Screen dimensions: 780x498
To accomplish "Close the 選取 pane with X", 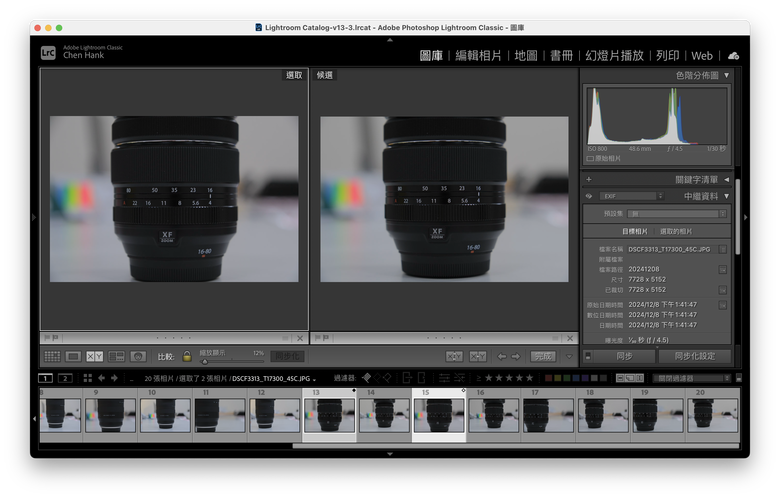I will (299, 338).
